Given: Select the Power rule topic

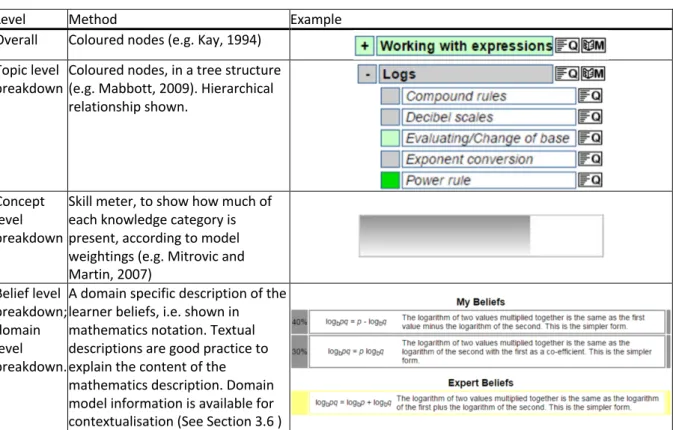Looking at the screenshot, I should pyautogui.click(x=489, y=180).
